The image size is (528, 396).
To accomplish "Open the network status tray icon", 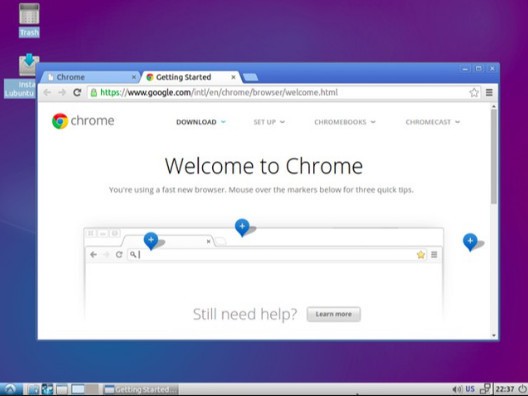I will coord(486,389).
